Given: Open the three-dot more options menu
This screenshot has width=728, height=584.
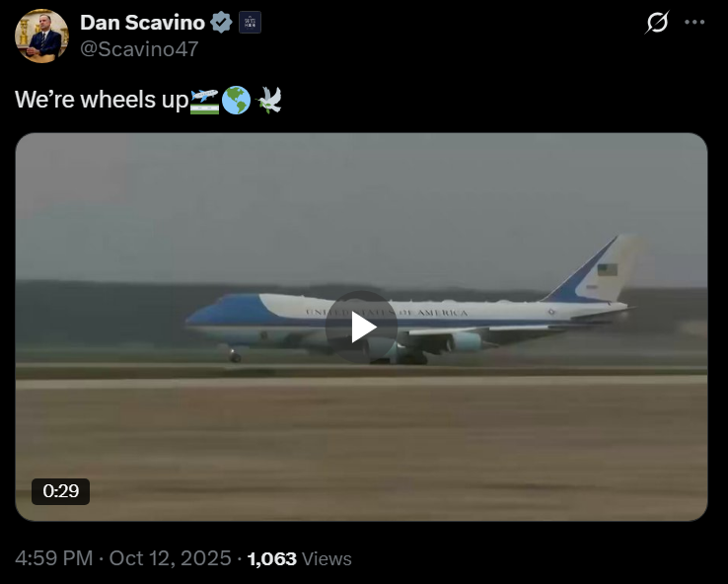Looking at the screenshot, I should click(694, 22).
